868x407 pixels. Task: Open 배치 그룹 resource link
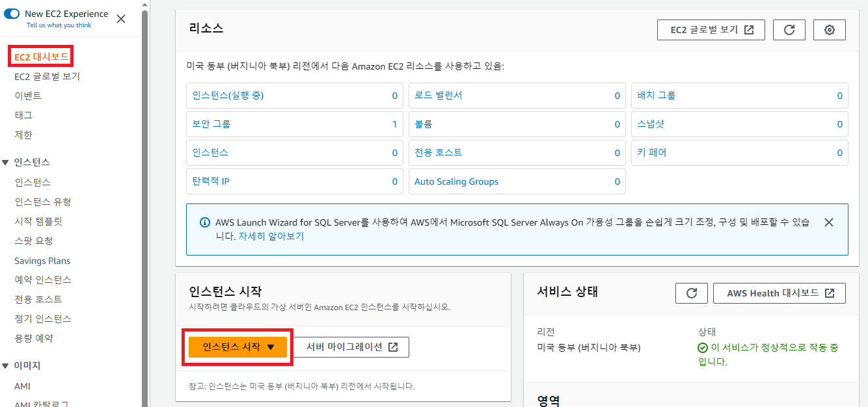click(657, 96)
